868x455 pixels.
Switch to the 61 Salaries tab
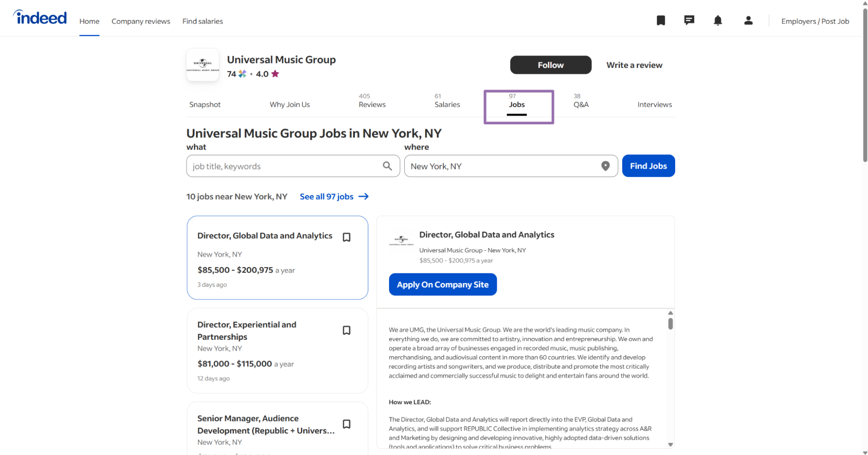tap(447, 101)
